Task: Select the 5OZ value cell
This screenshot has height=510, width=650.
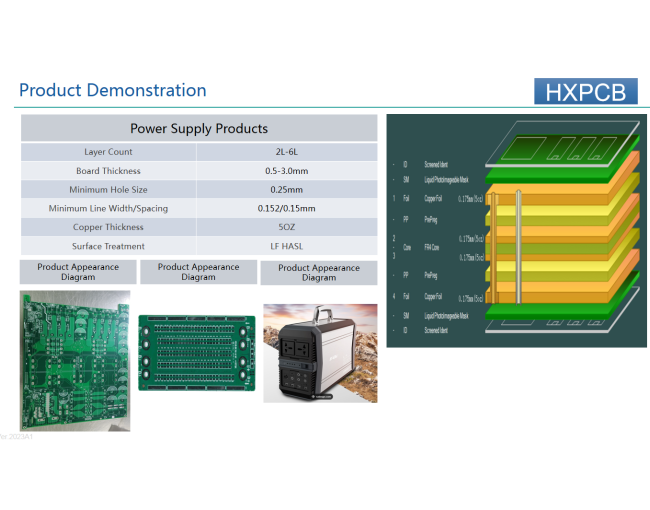Action: (x=286, y=227)
